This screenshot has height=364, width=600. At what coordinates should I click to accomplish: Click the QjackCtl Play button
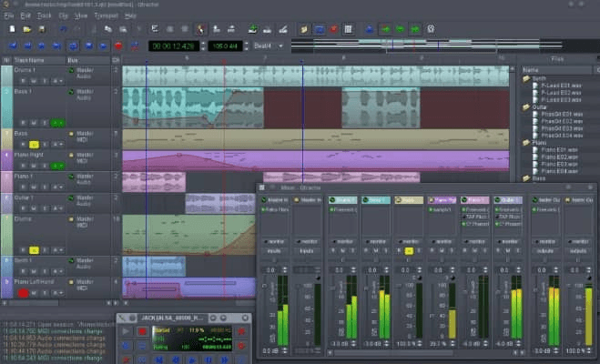126,331
